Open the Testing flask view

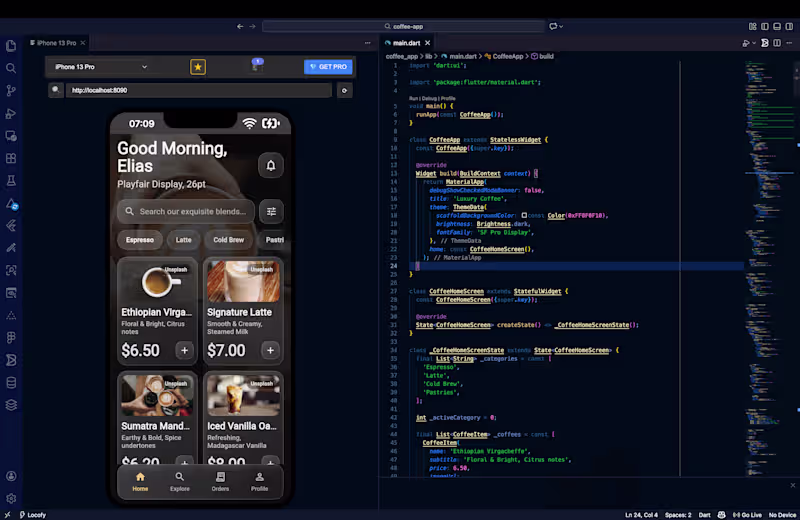pos(11,181)
